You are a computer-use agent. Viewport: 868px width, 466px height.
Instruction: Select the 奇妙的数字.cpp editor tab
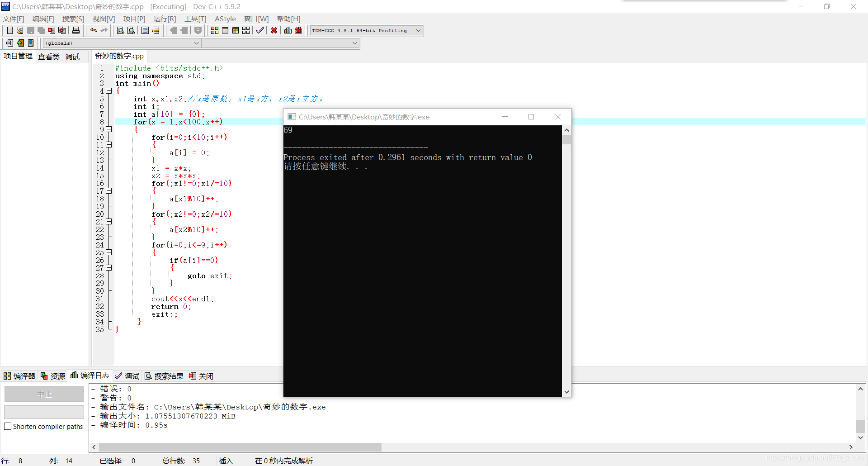tap(119, 56)
